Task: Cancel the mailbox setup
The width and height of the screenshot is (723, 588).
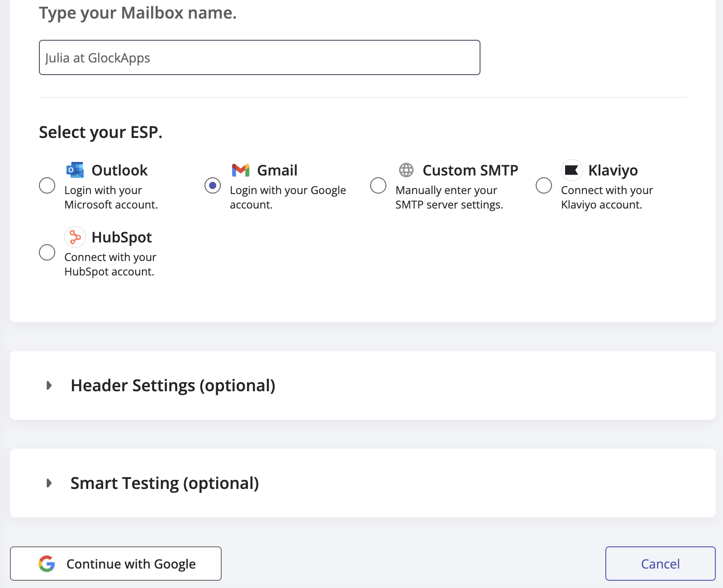Action: [661, 564]
